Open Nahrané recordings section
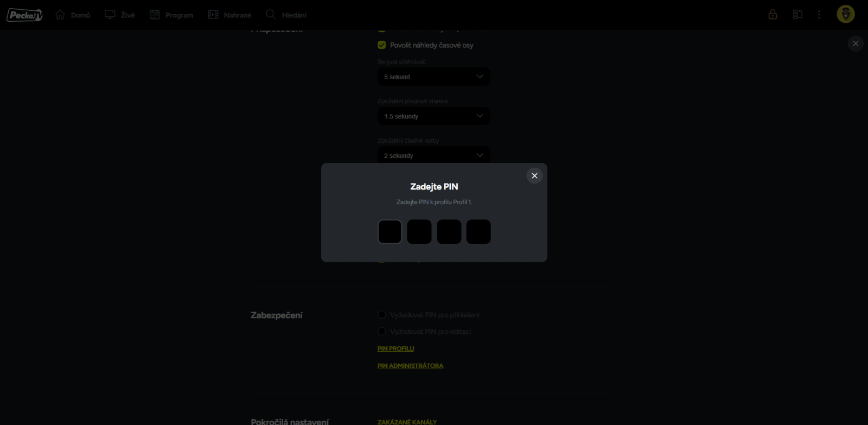Image resolution: width=868 pixels, height=425 pixels. (229, 15)
